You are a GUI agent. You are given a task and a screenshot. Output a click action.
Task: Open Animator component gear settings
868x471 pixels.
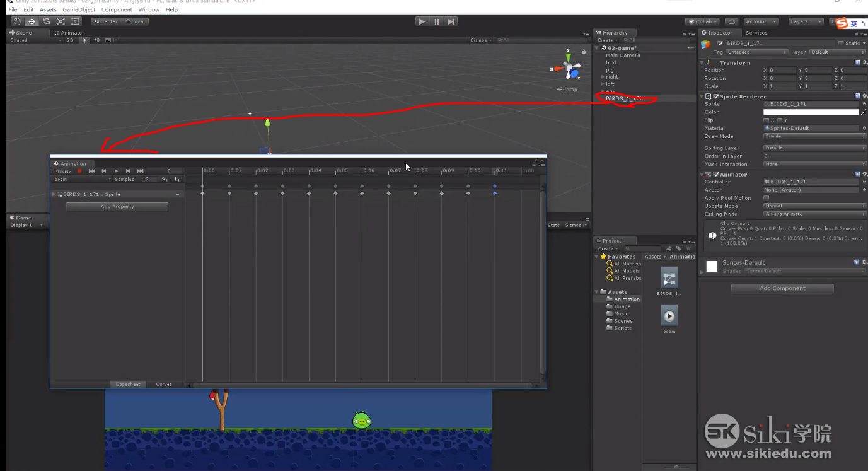click(864, 174)
